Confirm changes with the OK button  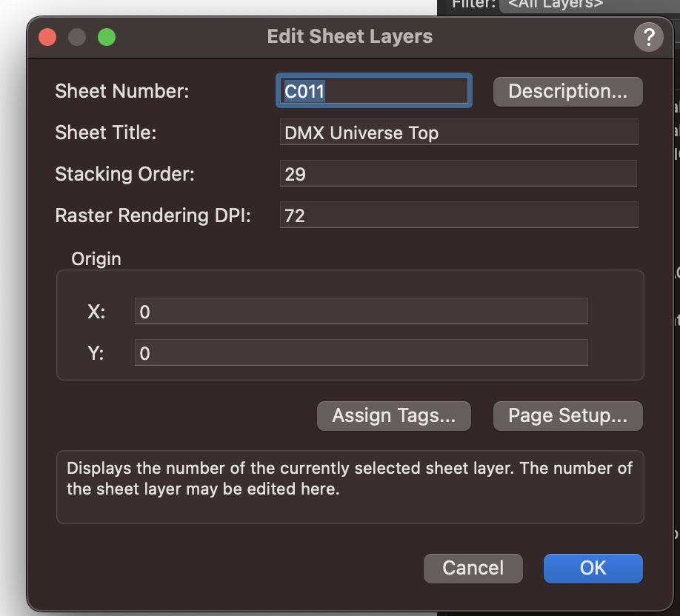[x=593, y=568]
